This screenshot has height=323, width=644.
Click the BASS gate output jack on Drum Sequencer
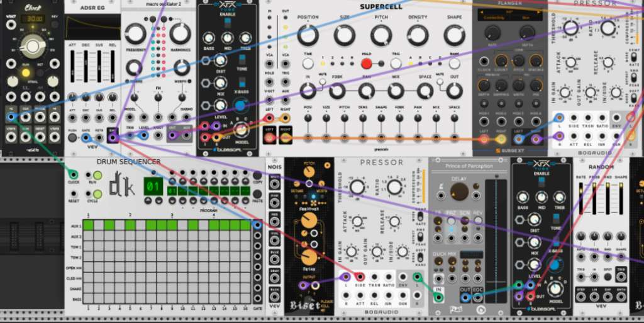[x=257, y=298]
